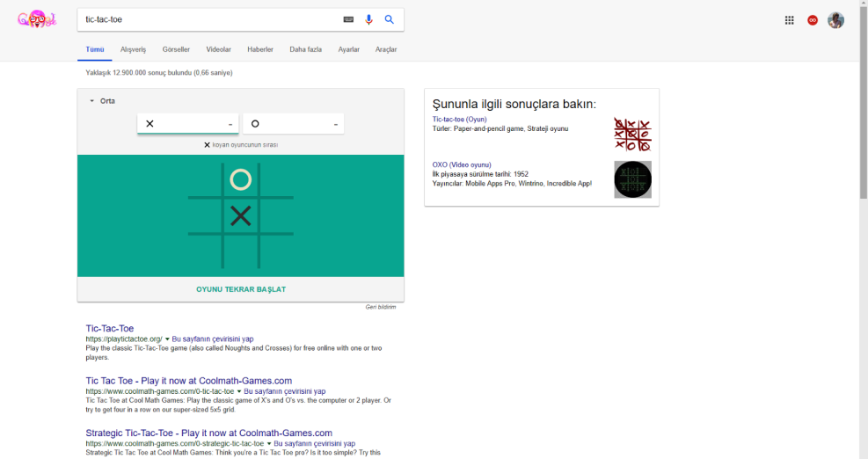
Task: Switch to the Videolar tab
Action: click(x=218, y=49)
